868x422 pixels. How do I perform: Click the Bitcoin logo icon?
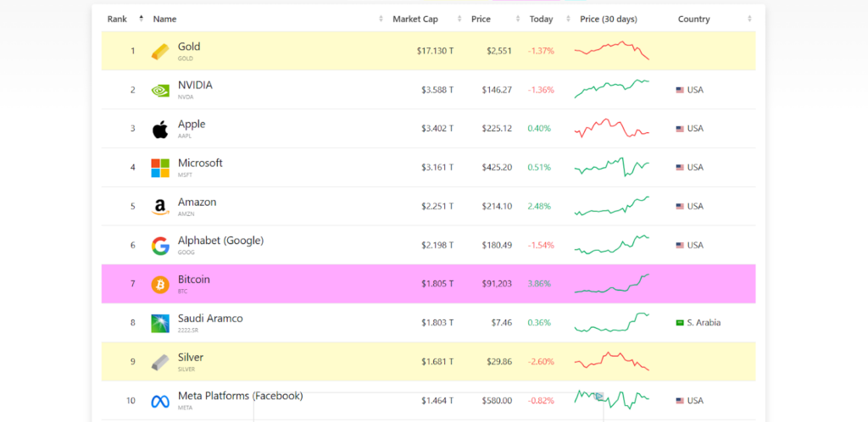coord(160,285)
